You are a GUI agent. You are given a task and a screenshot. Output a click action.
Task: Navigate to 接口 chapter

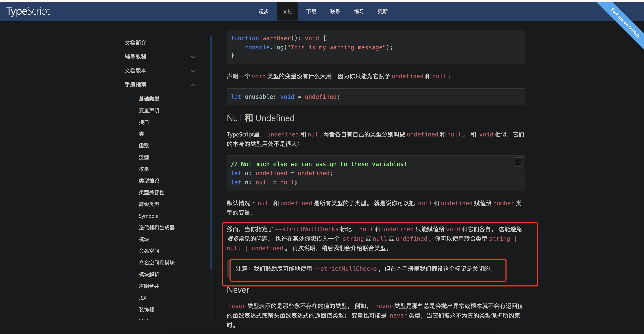coord(144,122)
